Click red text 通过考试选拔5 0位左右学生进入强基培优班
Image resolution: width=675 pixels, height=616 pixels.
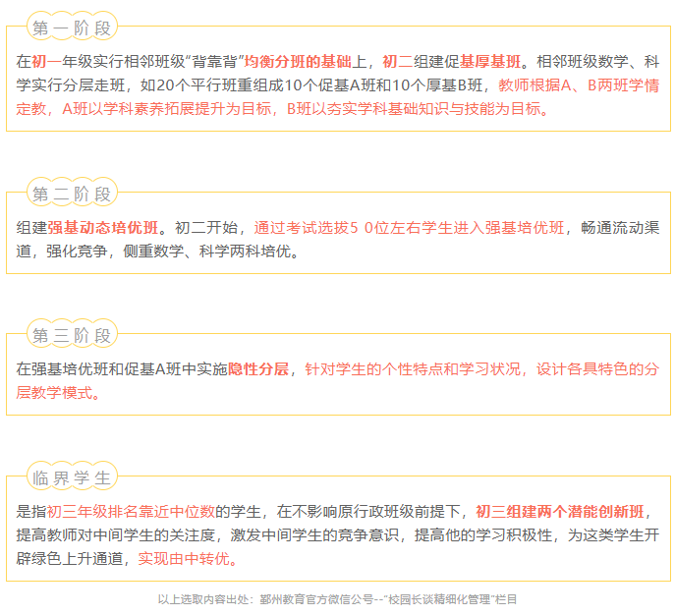(409, 227)
